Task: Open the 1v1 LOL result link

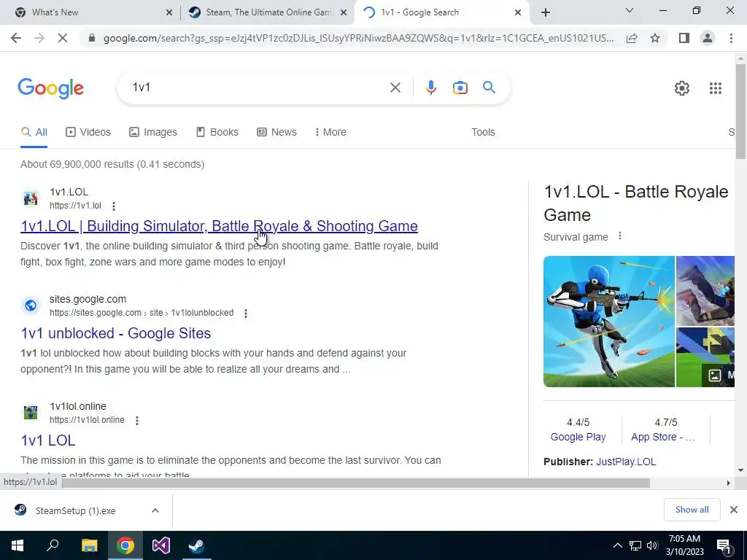Action: click(48, 440)
